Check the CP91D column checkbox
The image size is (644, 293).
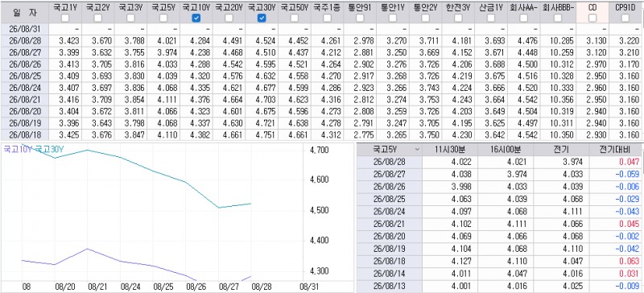pyautogui.click(x=625, y=18)
